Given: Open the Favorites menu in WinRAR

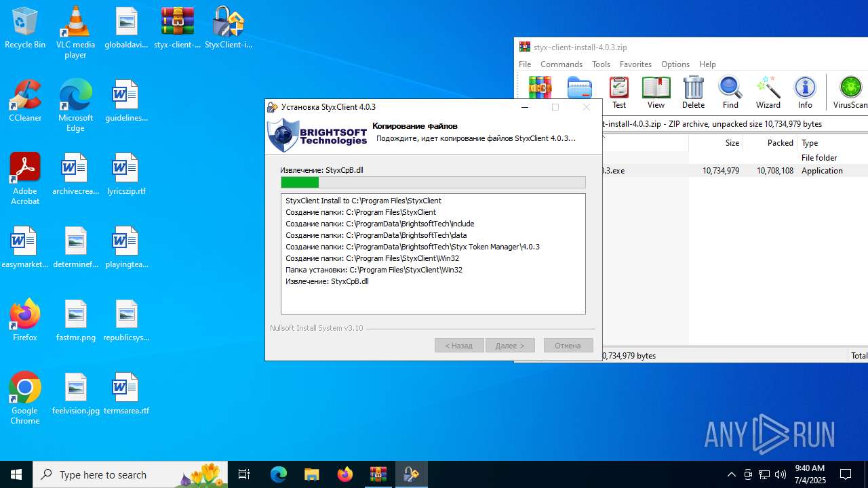Looking at the screenshot, I should [635, 64].
